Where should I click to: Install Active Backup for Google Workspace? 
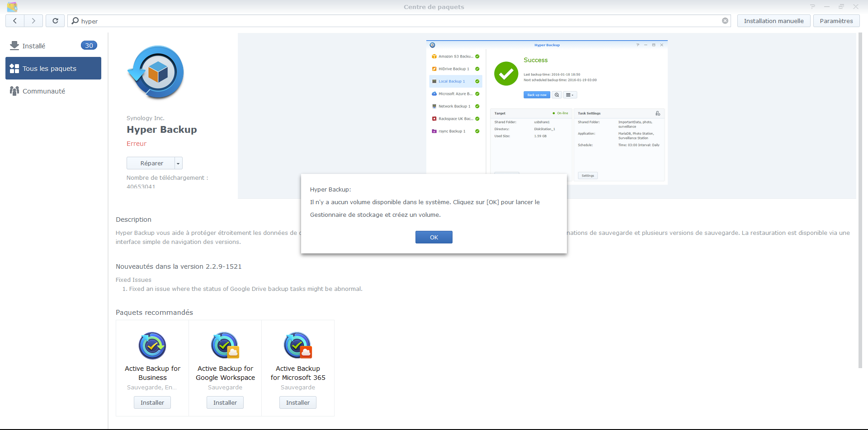pyautogui.click(x=225, y=402)
